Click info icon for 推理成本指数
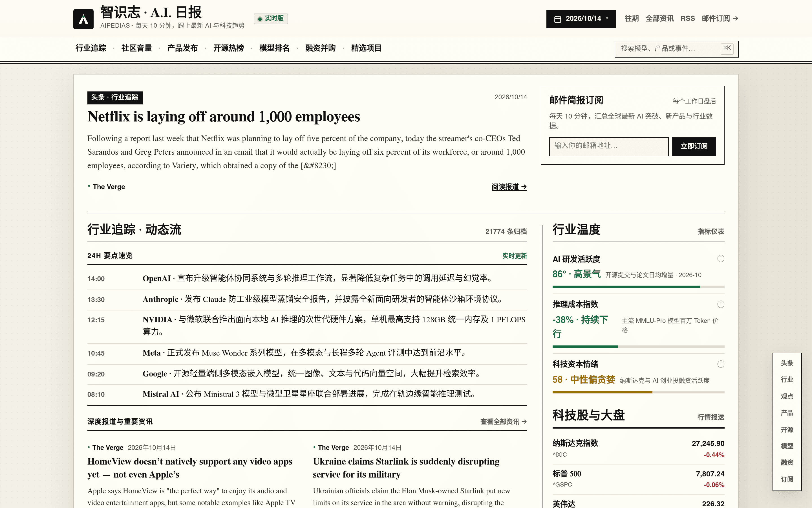The height and width of the screenshot is (508, 812). point(720,305)
